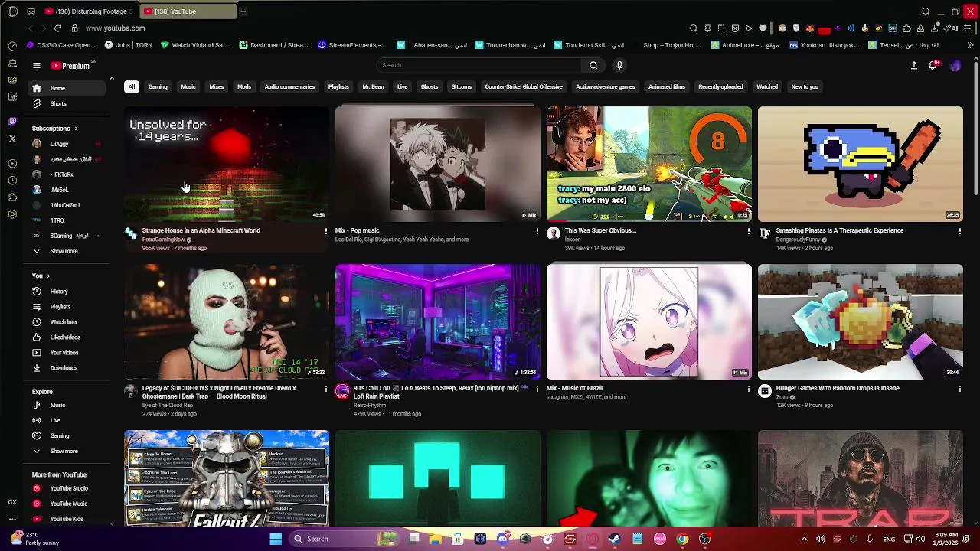Screen dimensions: 980x551
Task: Open 'This Was Super Obvious...' video title
Action: [599, 230]
